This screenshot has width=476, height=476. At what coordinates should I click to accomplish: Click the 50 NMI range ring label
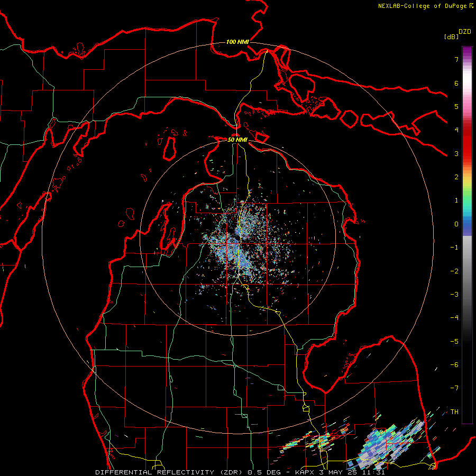pos(237,140)
